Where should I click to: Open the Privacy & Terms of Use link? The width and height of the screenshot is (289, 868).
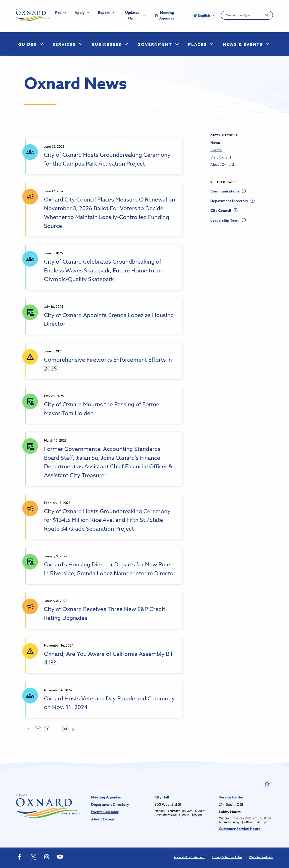pyautogui.click(x=227, y=857)
